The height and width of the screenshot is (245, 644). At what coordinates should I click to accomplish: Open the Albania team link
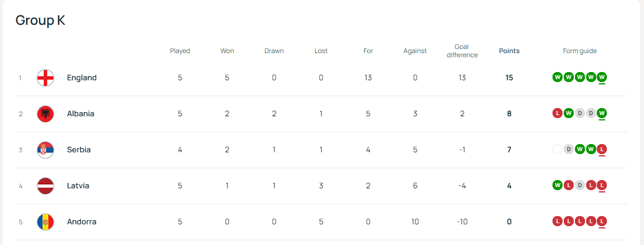click(80, 114)
